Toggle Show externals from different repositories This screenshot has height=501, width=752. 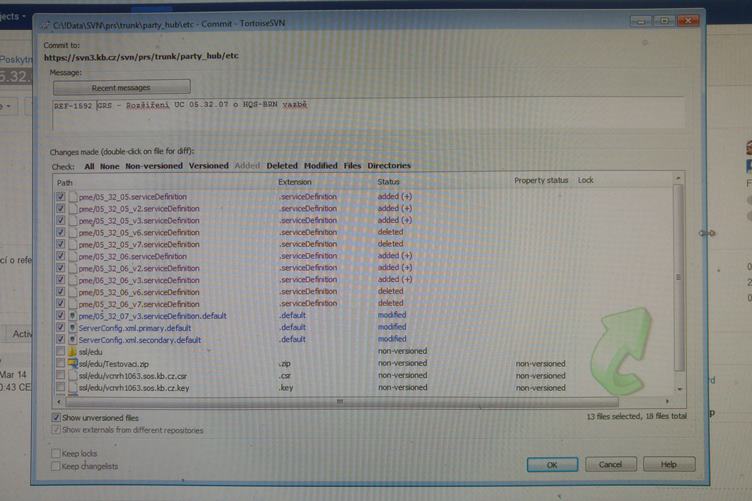tap(56, 430)
